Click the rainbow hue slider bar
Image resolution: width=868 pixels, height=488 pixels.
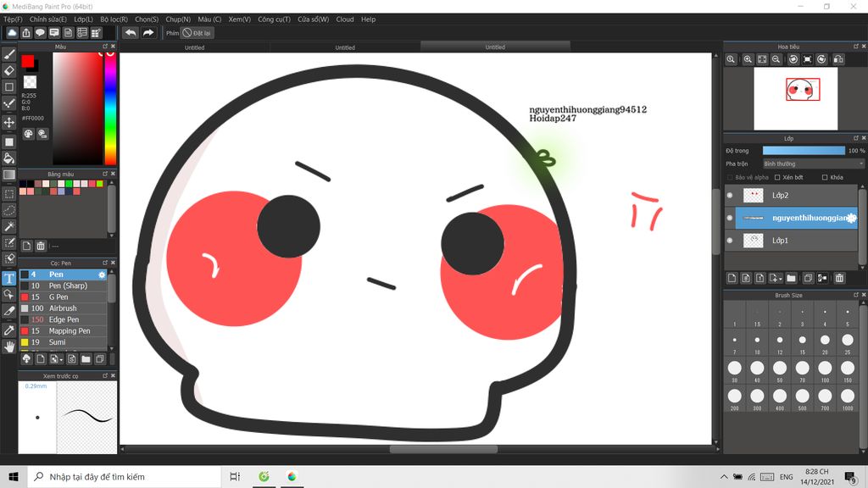click(x=110, y=108)
